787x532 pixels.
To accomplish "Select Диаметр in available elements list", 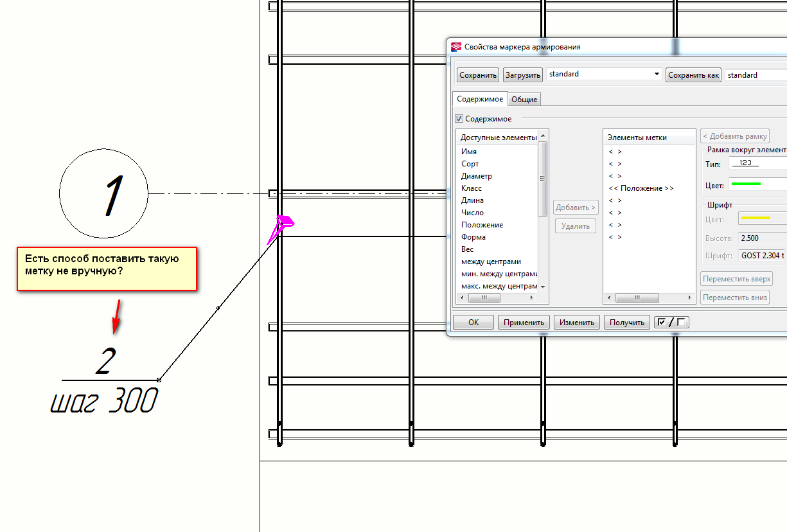I will [476, 176].
